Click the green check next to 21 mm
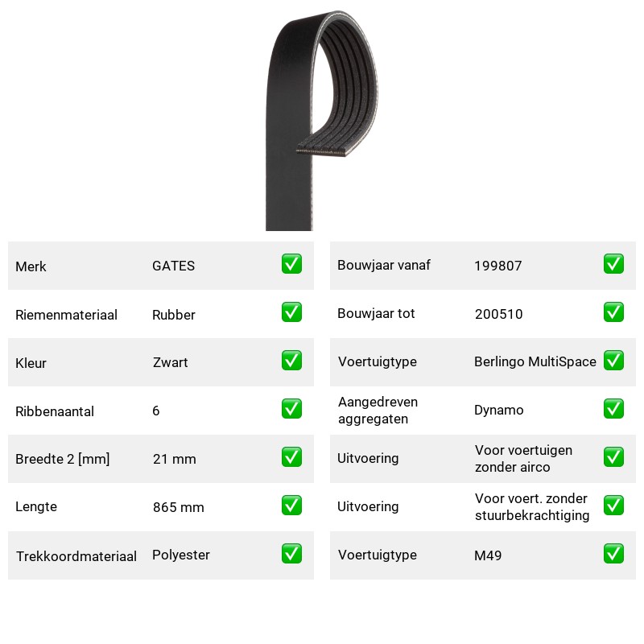Image resolution: width=644 pixels, height=644 pixels. (291, 457)
